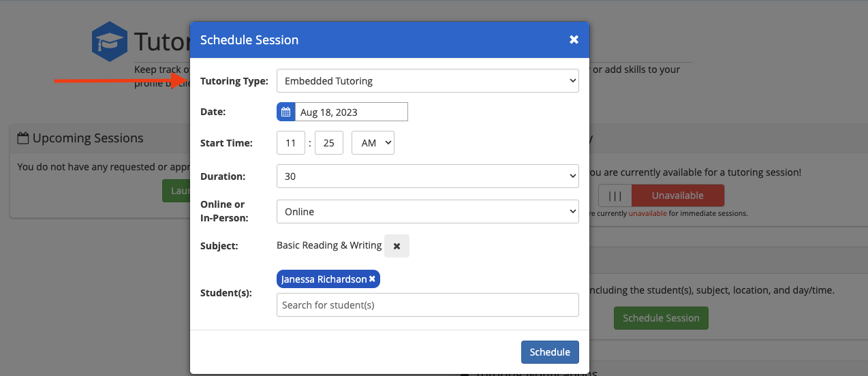Open the Tutoring Type dropdown
The height and width of the screenshot is (376, 868).
pyautogui.click(x=427, y=81)
